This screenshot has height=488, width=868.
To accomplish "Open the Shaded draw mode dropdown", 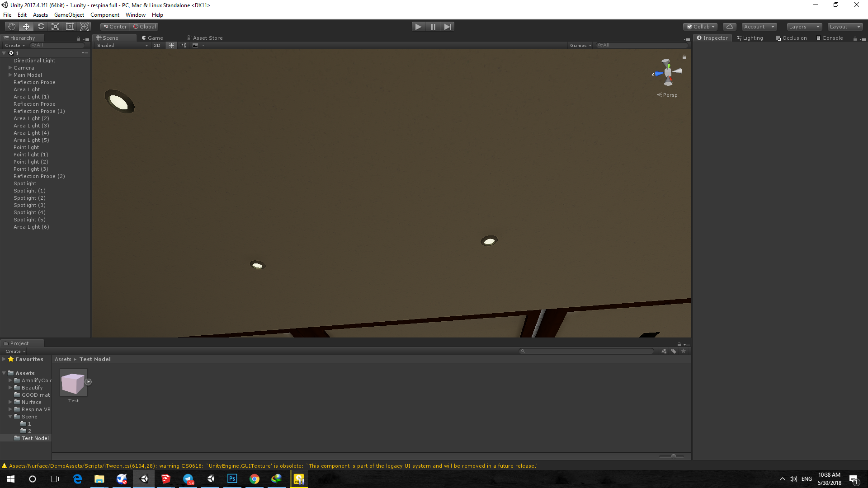I will [x=122, y=45].
